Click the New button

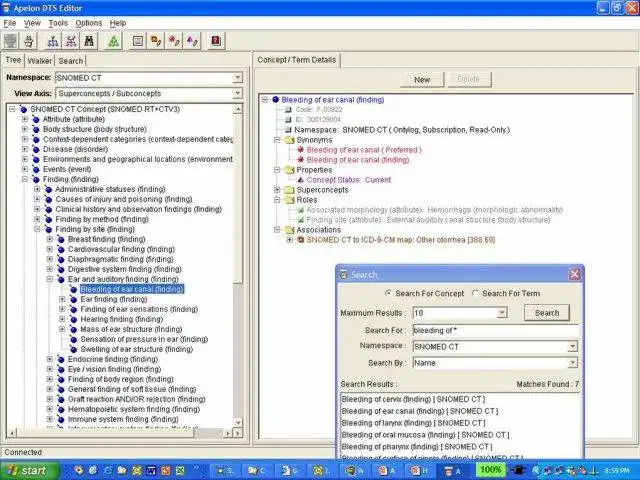(422, 80)
